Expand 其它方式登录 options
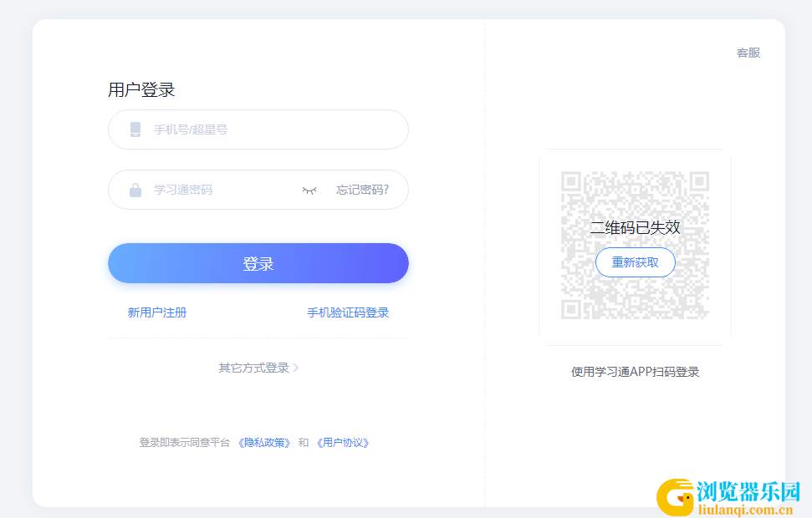This screenshot has height=518, width=812. [x=258, y=368]
